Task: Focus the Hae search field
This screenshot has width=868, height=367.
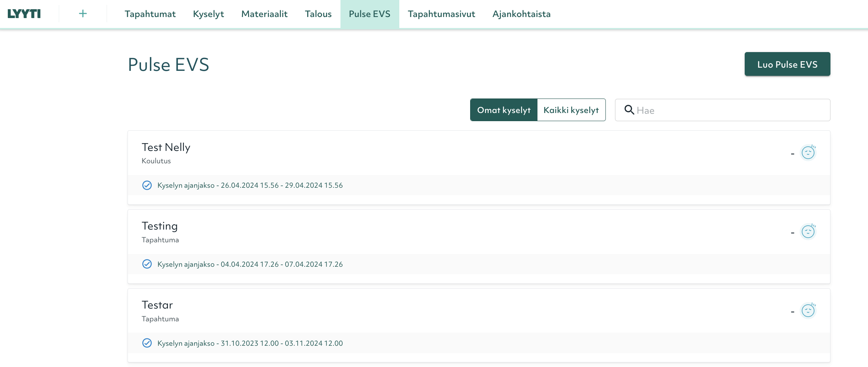Action: pyautogui.click(x=722, y=110)
